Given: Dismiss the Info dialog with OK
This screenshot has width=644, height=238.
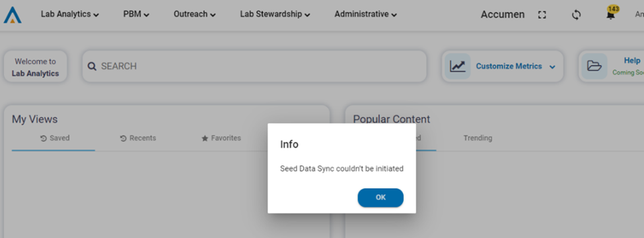Looking at the screenshot, I should (x=380, y=197).
